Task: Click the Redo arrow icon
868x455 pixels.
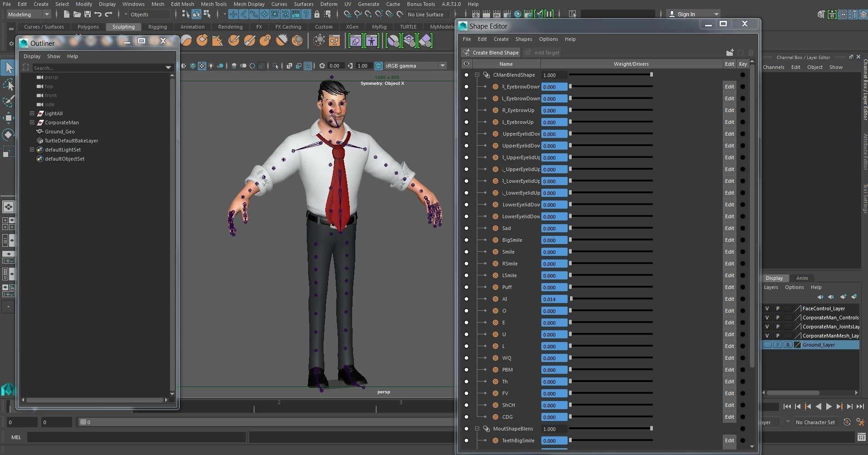Action: [x=108, y=14]
